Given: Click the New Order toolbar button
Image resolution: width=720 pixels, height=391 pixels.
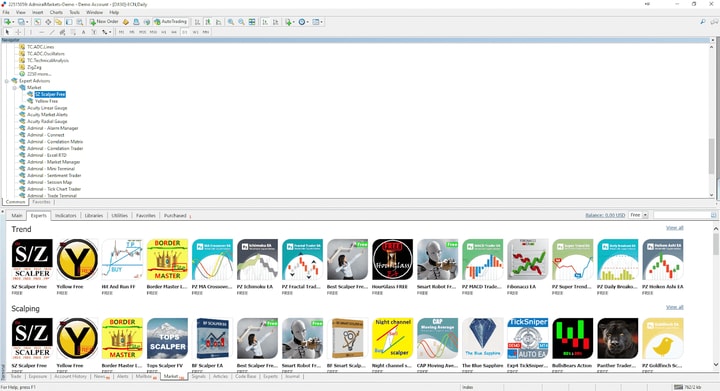Looking at the screenshot, I should [x=104, y=22].
